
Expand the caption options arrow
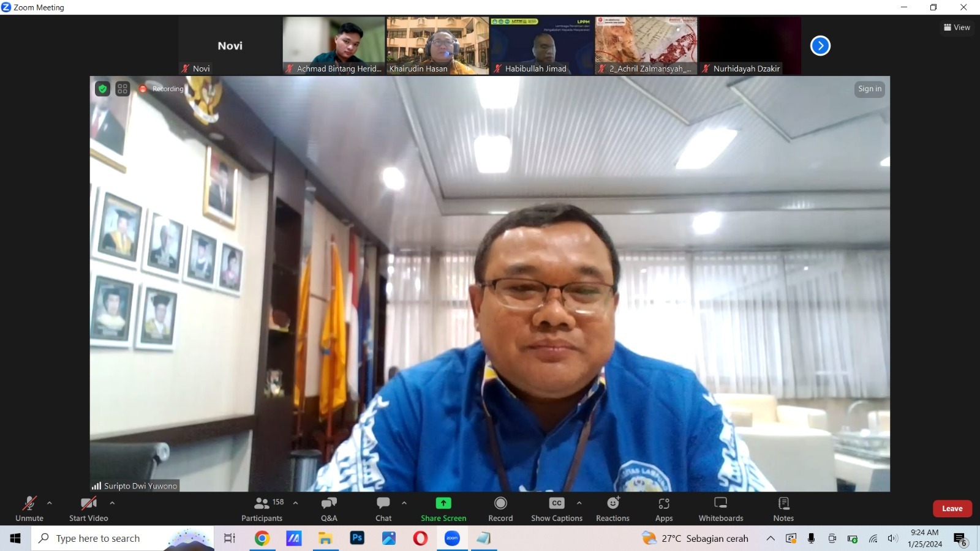click(x=579, y=503)
